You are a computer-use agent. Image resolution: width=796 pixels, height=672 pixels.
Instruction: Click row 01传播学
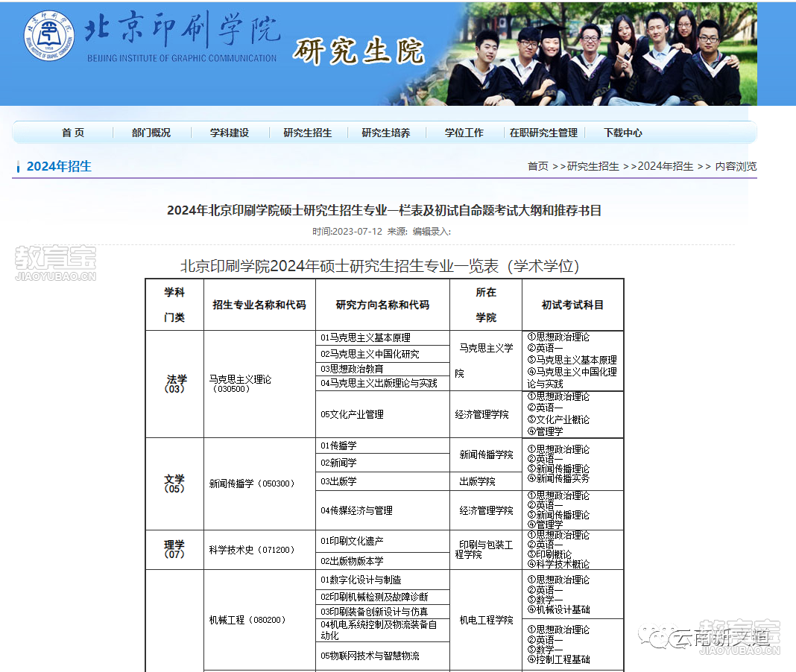click(382, 446)
